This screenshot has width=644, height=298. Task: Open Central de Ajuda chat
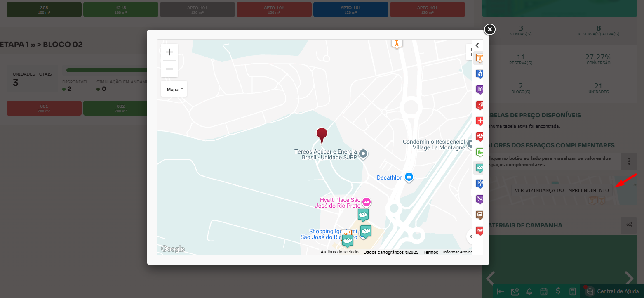click(612, 291)
